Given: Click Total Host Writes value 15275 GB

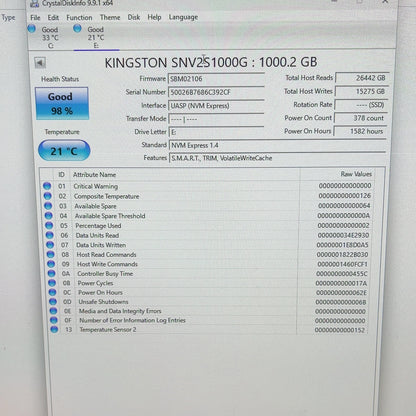Looking at the screenshot, I should (x=361, y=91).
